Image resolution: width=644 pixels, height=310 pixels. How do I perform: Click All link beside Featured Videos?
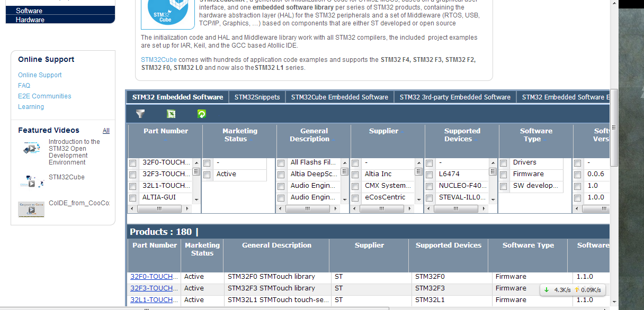tap(106, 131)
